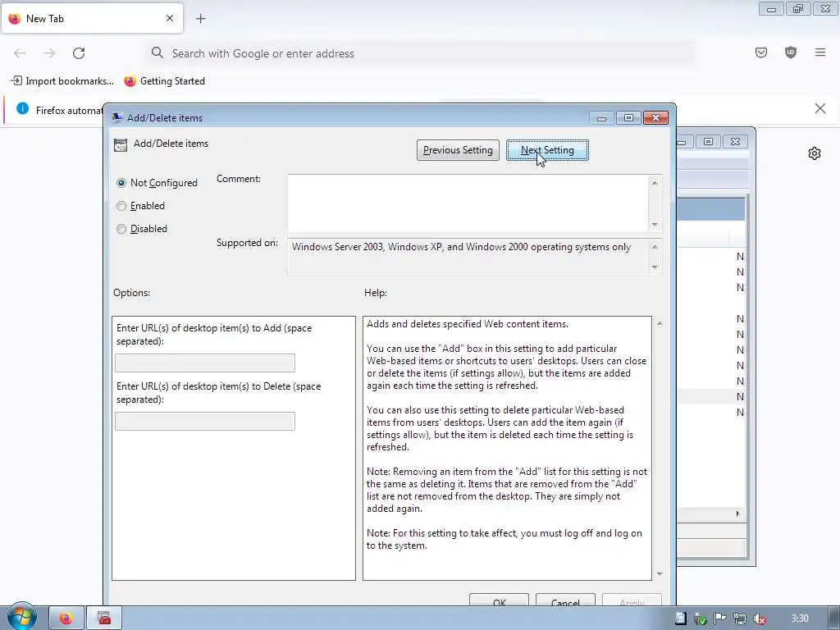Click the first system tray icon
840x630 pixels.
680,619
